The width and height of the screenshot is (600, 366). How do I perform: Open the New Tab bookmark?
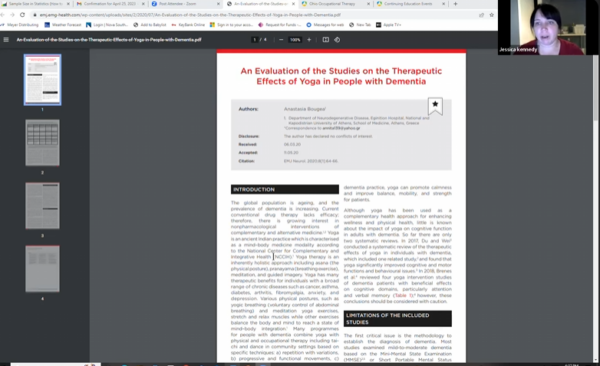point(360,25)
